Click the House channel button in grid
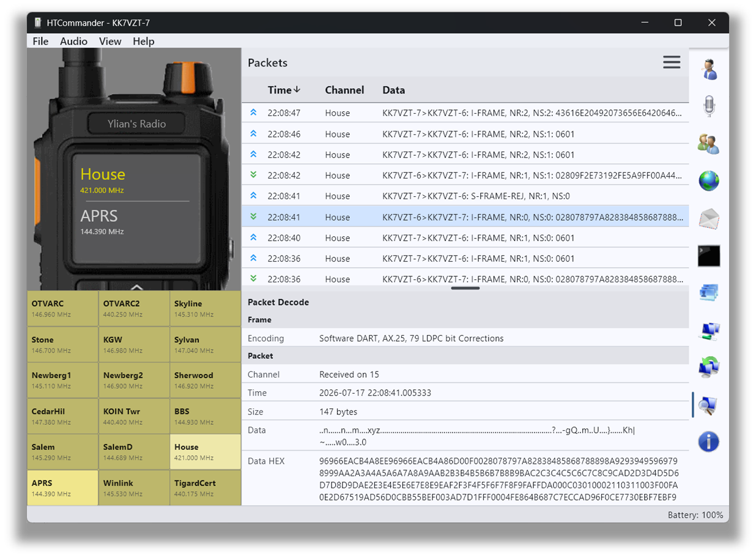Viewport: 756px width, 558px height. coord(205,452)
